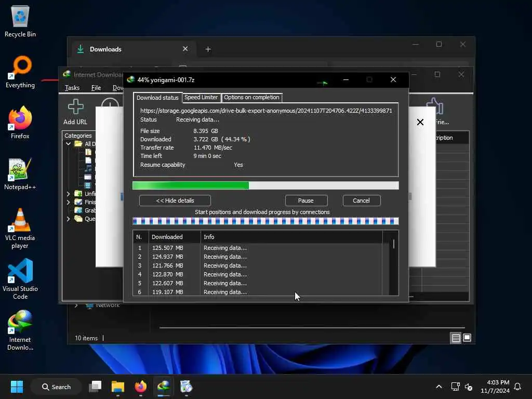Add a new tab in File Explorer
This screenshot has width=532, height=399.
[208, 49]
